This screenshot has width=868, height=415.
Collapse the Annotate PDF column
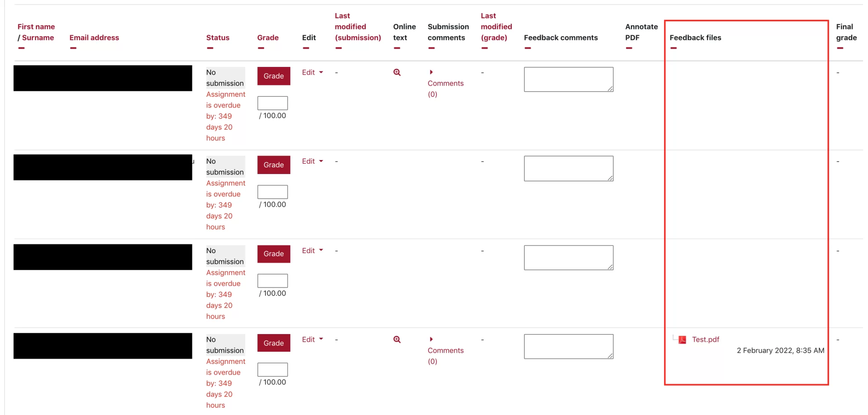(629, 48)
